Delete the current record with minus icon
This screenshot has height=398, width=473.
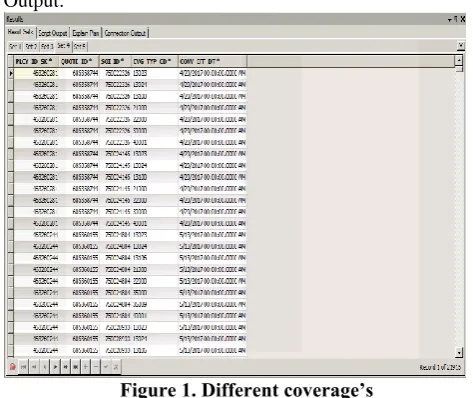pos(96,367)
